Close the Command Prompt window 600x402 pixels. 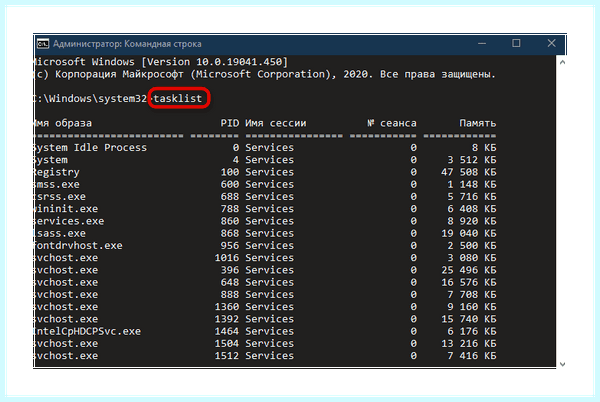click(x=551, y=43)
